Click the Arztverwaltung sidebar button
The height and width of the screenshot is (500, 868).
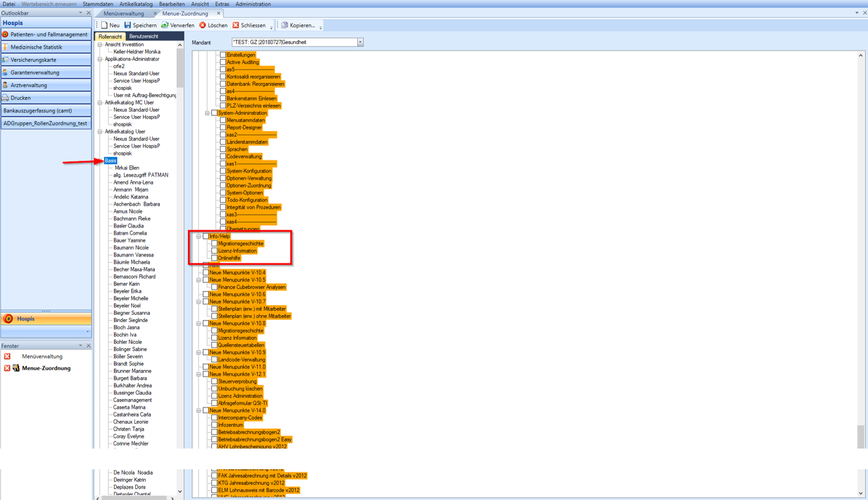(x=46, y=86)
